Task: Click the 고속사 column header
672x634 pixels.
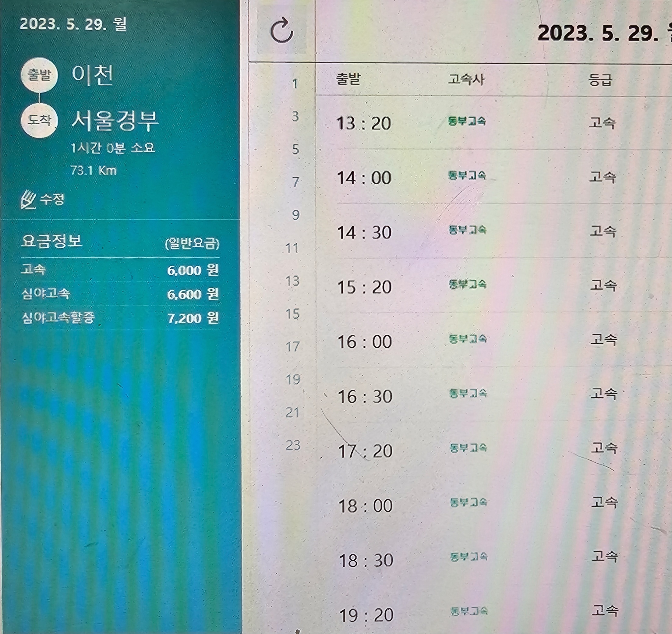Action: pos(466,80)
